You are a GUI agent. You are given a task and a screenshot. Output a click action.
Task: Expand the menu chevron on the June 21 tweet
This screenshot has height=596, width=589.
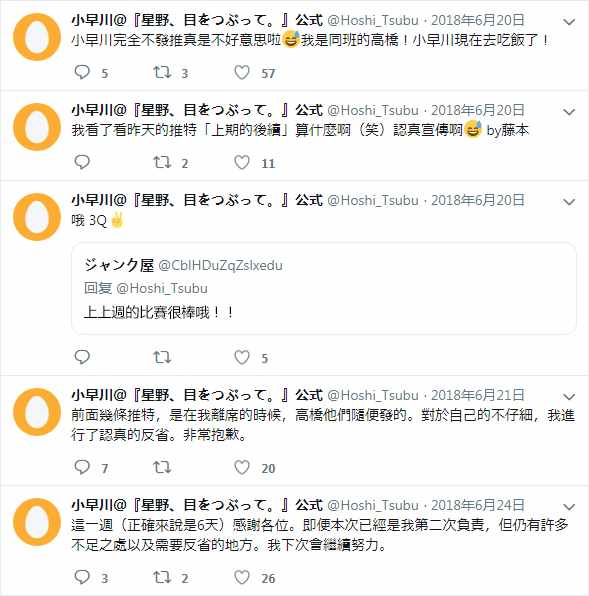pyautogui.click(x=569, y=397)
